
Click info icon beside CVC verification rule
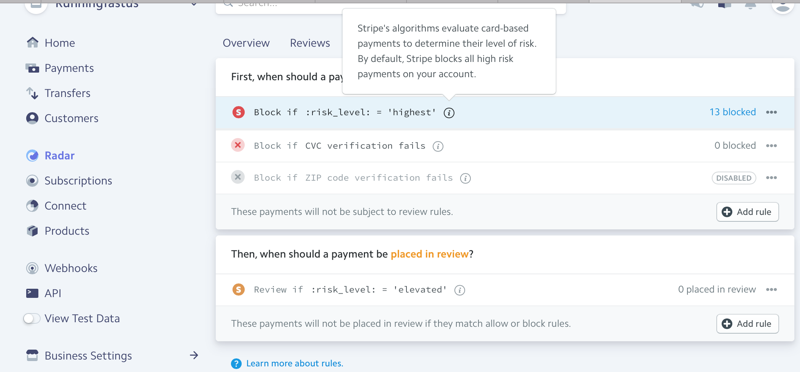click(438, 146)
